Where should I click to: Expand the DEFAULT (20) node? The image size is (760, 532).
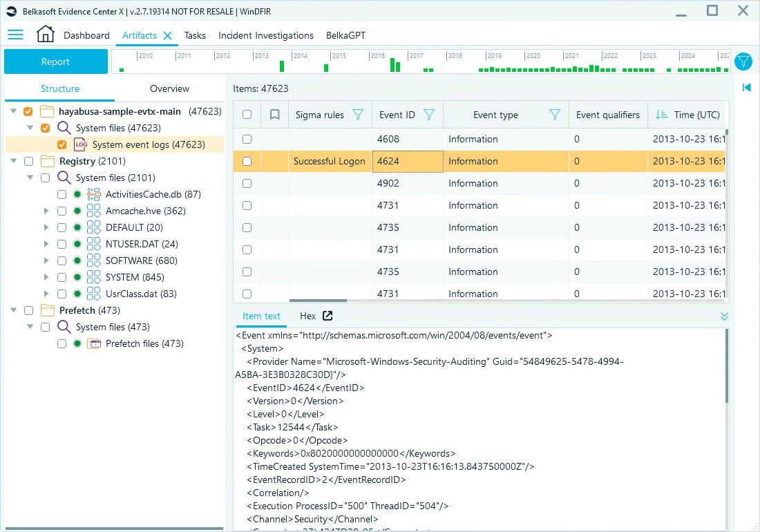point(46,227)
